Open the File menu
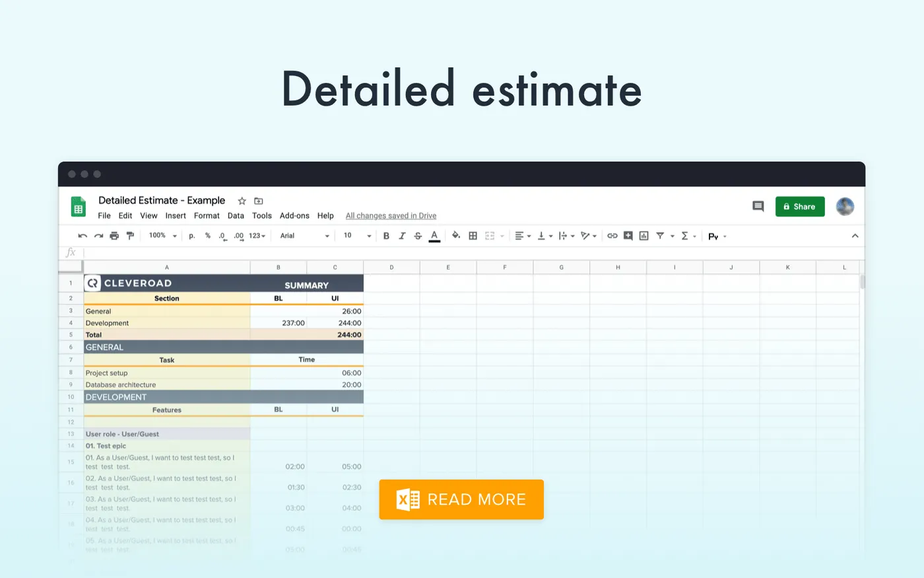Viewport: 924px width, 578px height. click(x=104, y=216)
